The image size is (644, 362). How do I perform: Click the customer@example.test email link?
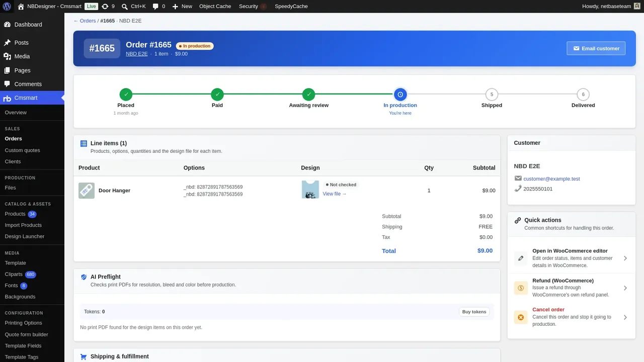coord(551,179)
